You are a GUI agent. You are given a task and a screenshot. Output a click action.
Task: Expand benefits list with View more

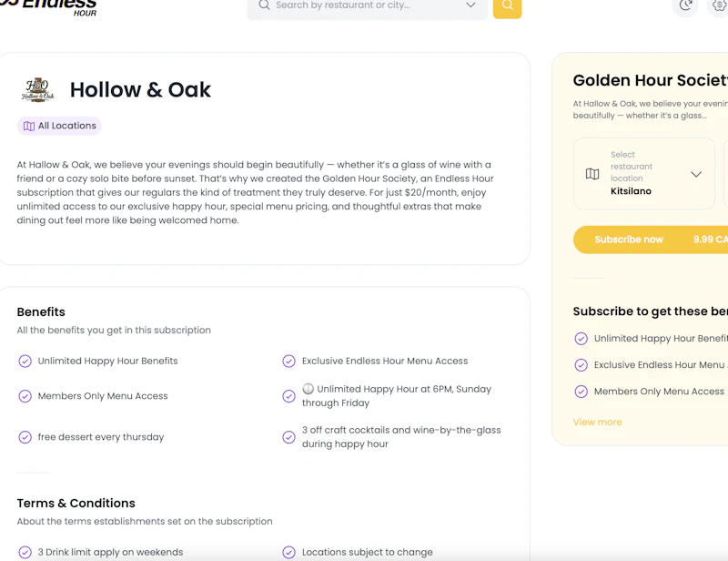[597, 422]
